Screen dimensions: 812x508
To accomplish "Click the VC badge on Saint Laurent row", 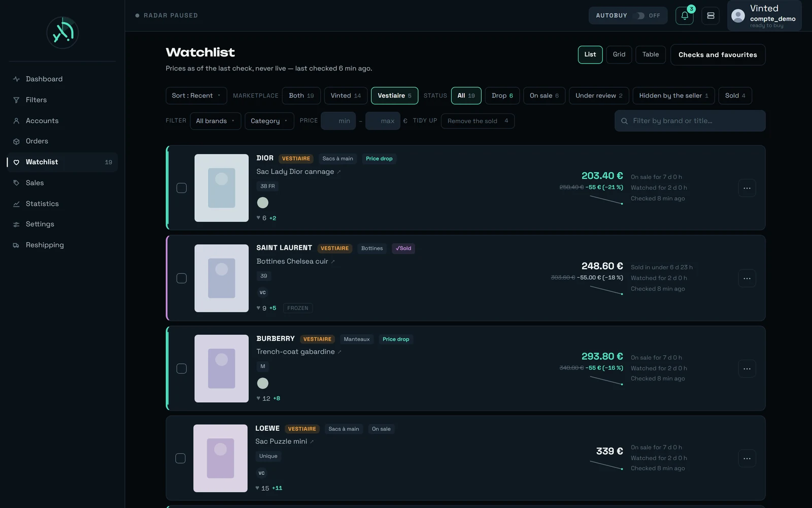I will click(262, 292).
